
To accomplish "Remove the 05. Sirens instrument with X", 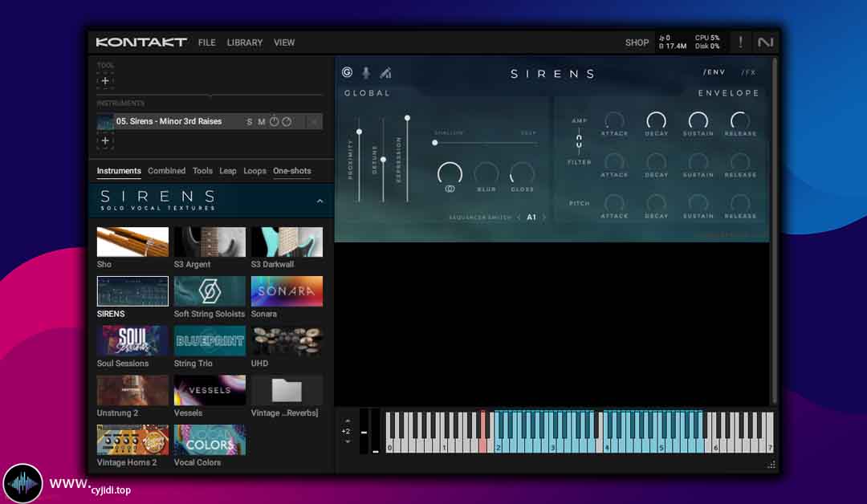I will (x=314, y=121).
